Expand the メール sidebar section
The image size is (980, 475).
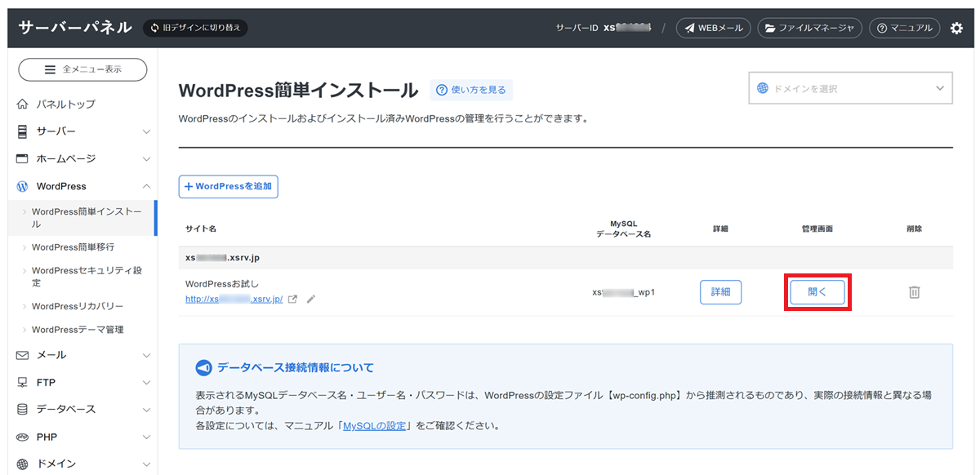click(x=82, y=355)
